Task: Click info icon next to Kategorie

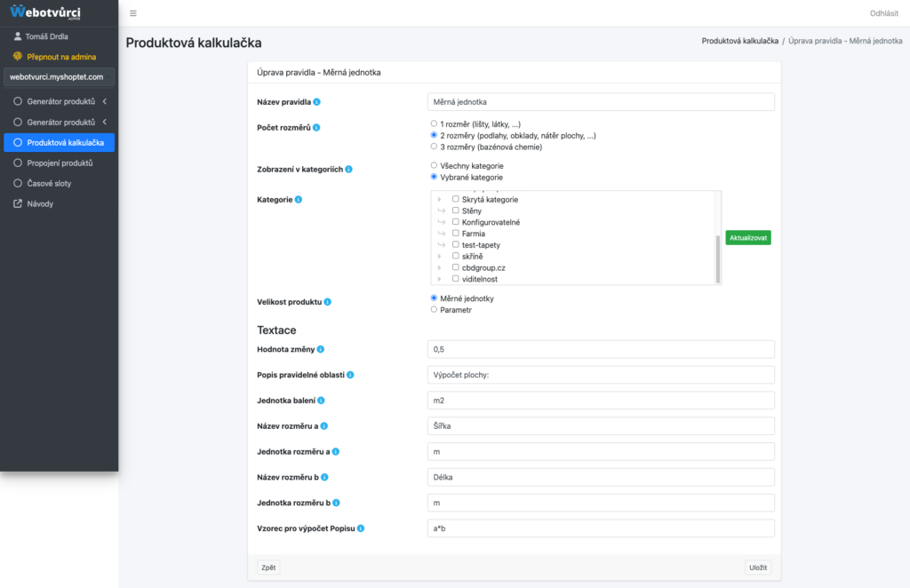Action: point(299,200)
